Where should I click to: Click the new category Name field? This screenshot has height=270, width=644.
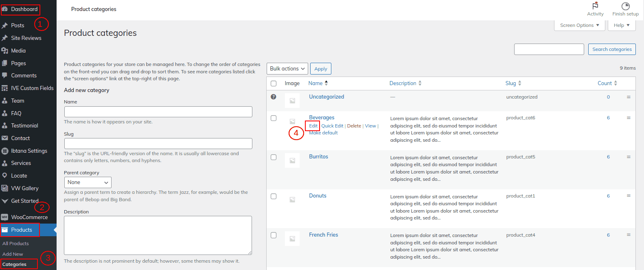pyautogui.click(x=158, y=112)
